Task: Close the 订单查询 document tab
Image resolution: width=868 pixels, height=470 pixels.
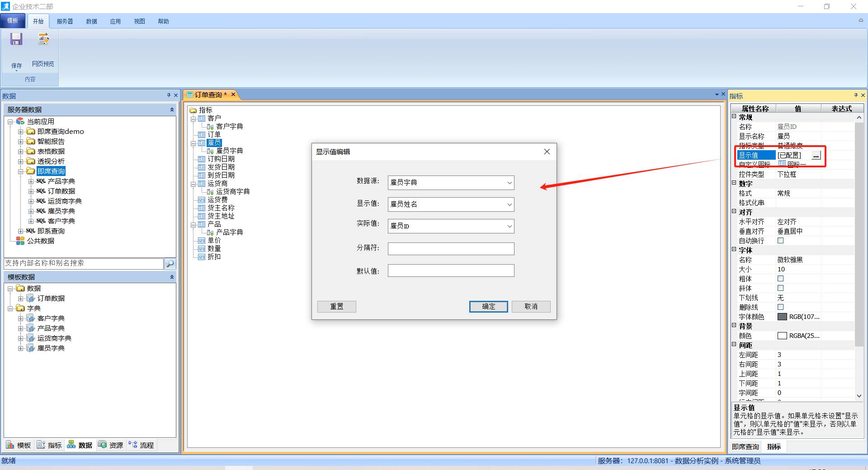Action: point(233,95)
